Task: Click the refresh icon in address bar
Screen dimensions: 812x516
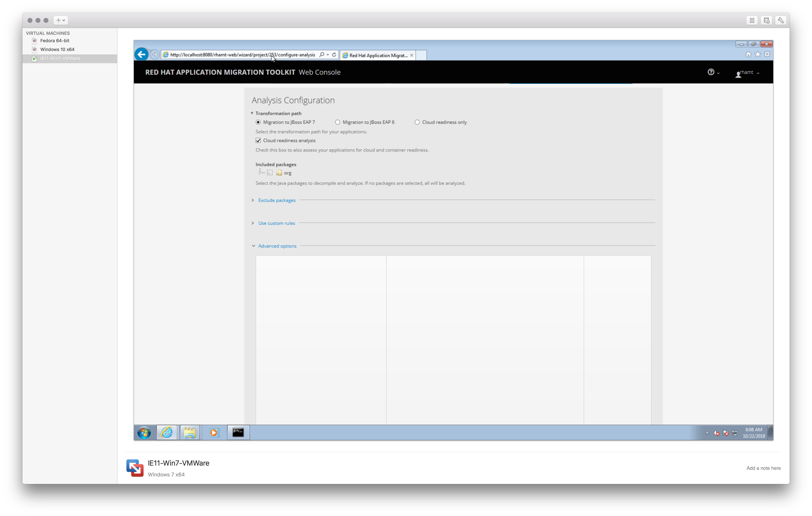Action: (334, 55)
